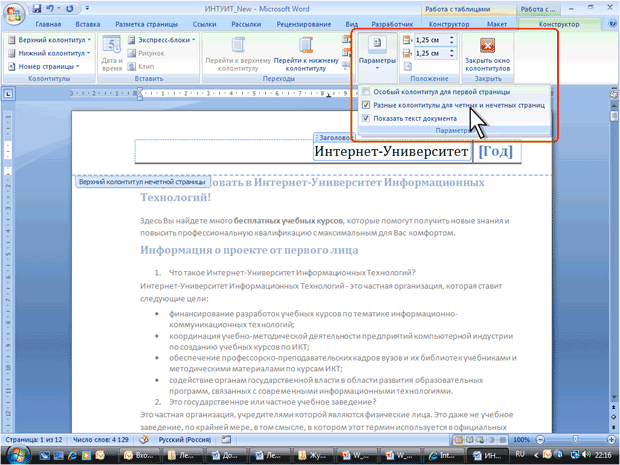Click the Интернет-Университет title field
The width and height of the screenshot is (620, 465).
391,151
